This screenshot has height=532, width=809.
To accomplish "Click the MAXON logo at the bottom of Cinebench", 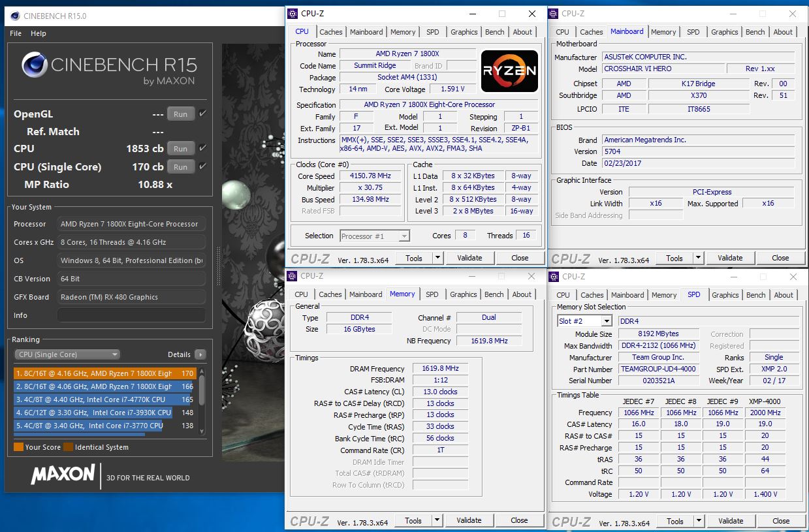I will (63, 474).
